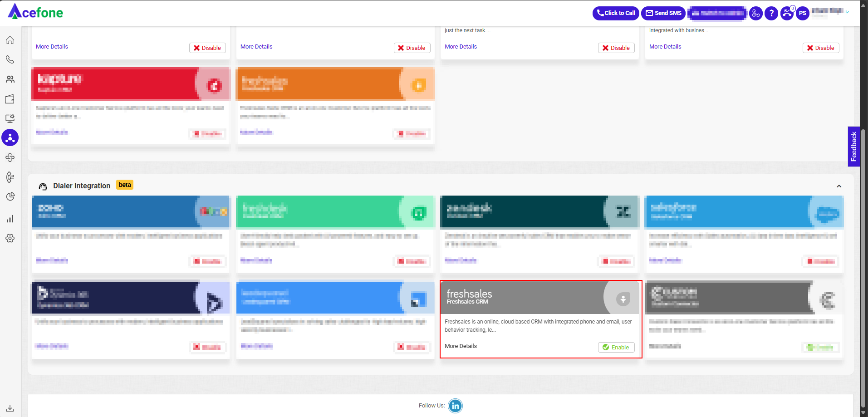Open the headset agent sidebar icon

click(x=10, y=177)
